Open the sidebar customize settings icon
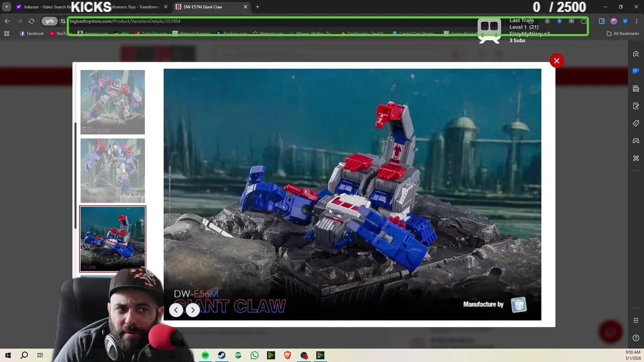644x362 pixels. (x=636, y=321)
